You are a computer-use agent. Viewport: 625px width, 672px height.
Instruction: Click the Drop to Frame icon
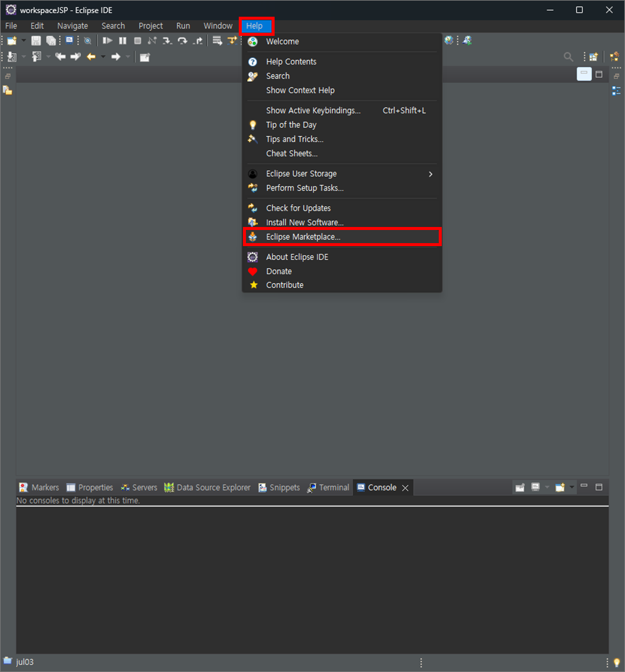pyautogui.click(x=217, y=41)
